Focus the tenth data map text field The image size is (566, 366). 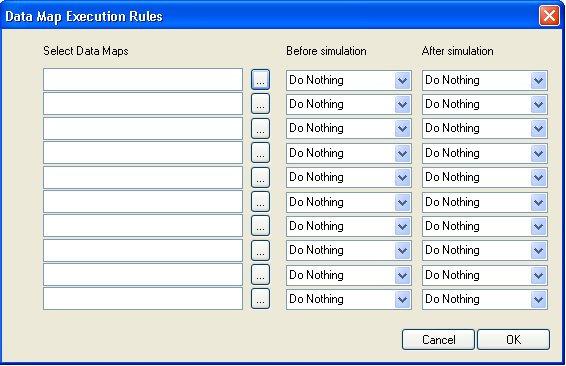[x=143, y=299]
